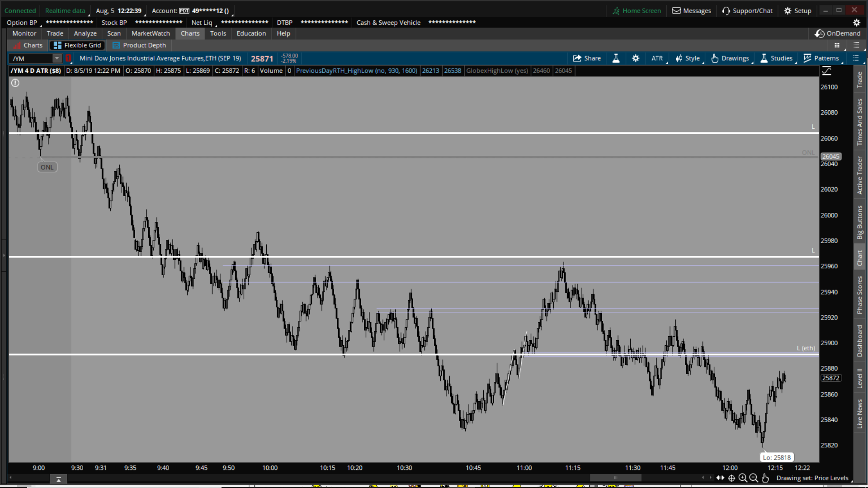Click the crosshair pan icon
The image size is (868, 488).
click(731, 478)
